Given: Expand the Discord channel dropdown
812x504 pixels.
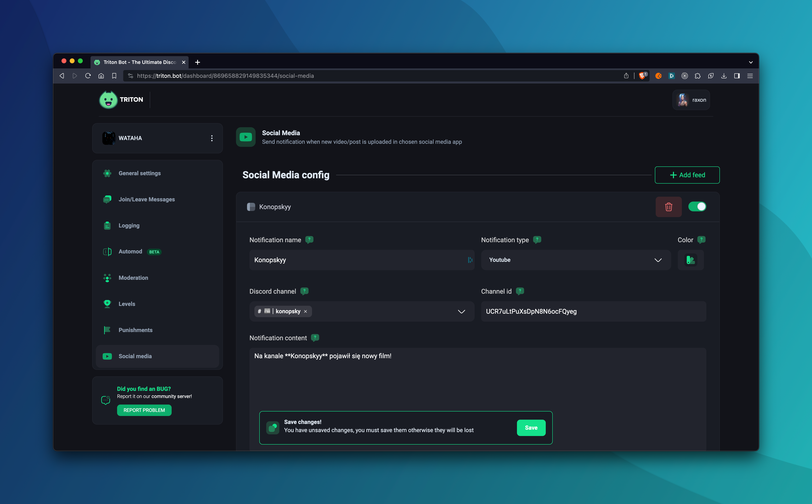Looking at the screenshot, I should [461, 311].
